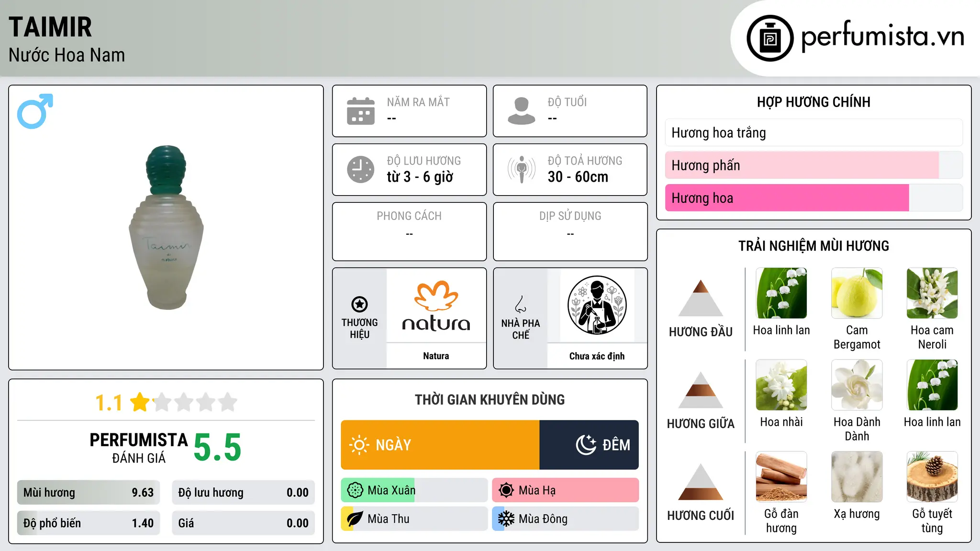Select the Hoa Dành Dành note thumbnail

[857, 385]
